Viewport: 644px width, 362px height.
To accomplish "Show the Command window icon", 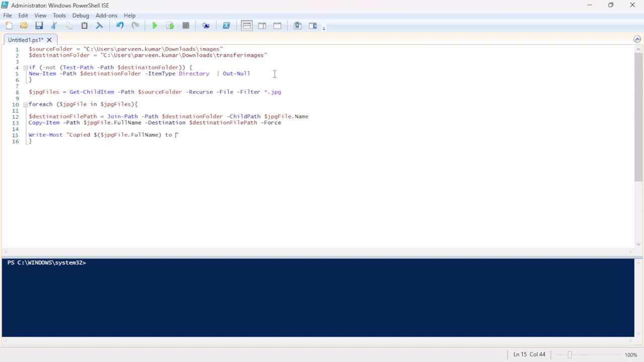I will [x=297, y=26].
